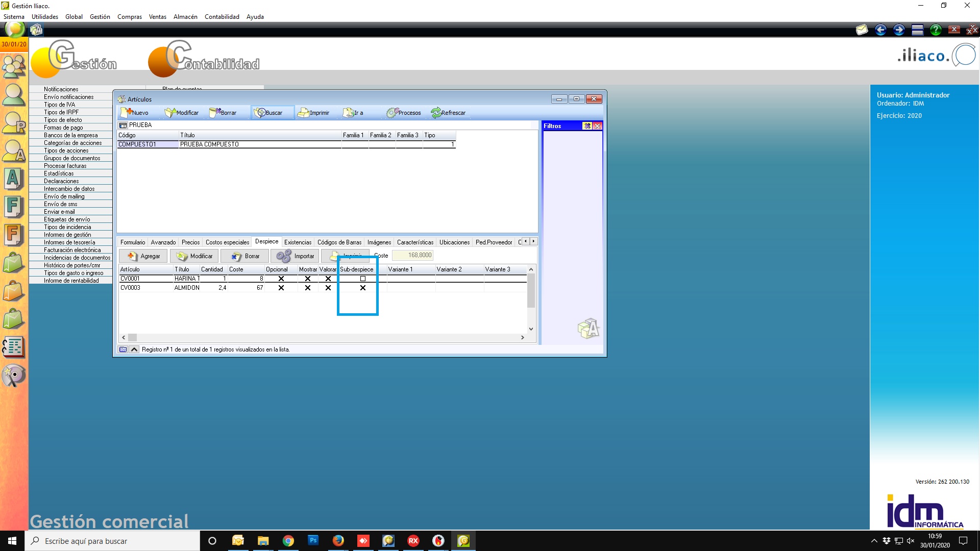Click the up chevron in status bar
The height and width of the screenshot is (551, 980).
coord(134,349)
